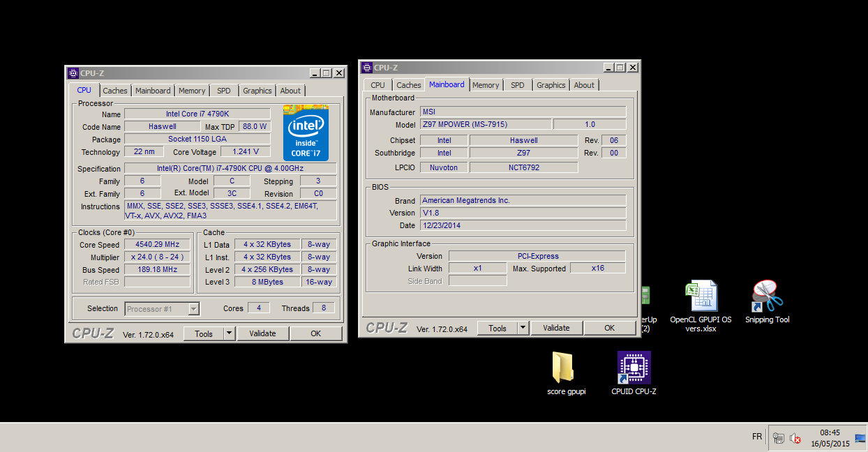Open Graphics tab in the Mainboard window
This screenshot has height=452, width=868.
551,85
